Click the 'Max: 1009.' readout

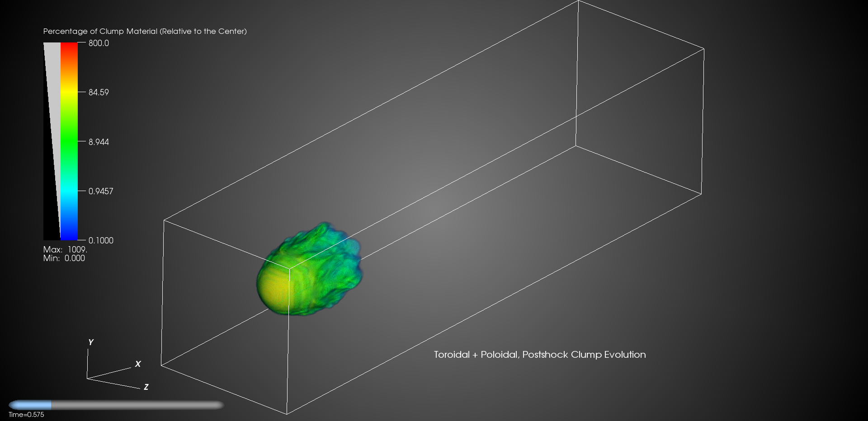click(65, 249)
